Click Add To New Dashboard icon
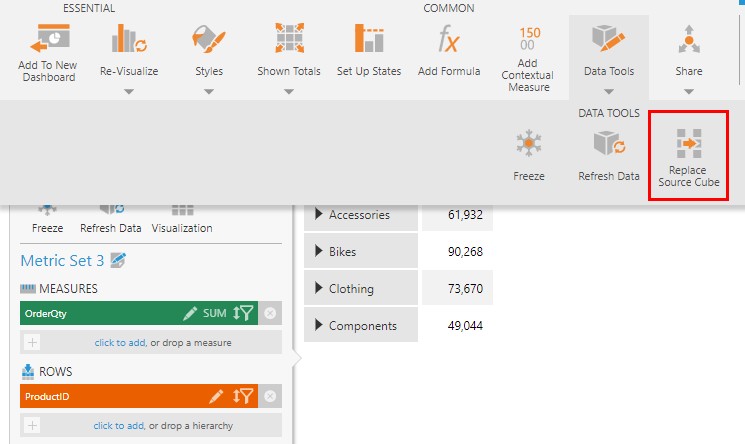This screenshot has width=745, height=444. tap(47, 40)
